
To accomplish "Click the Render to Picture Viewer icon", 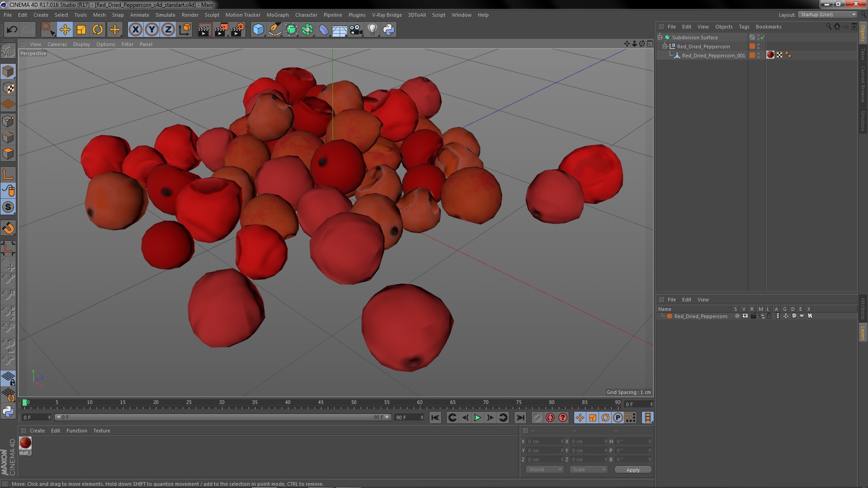I will click(x=221, y=30).
